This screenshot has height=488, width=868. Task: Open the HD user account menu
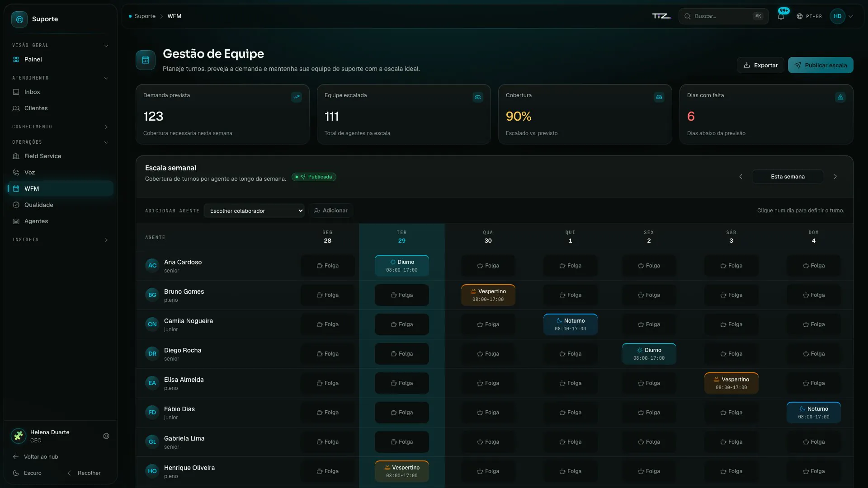point(842,16)
